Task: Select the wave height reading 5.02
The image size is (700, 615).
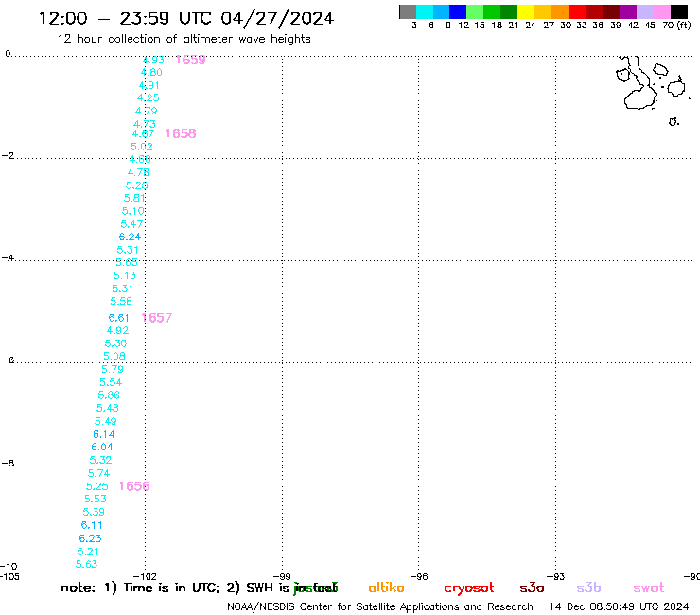Action: point(142,147)
